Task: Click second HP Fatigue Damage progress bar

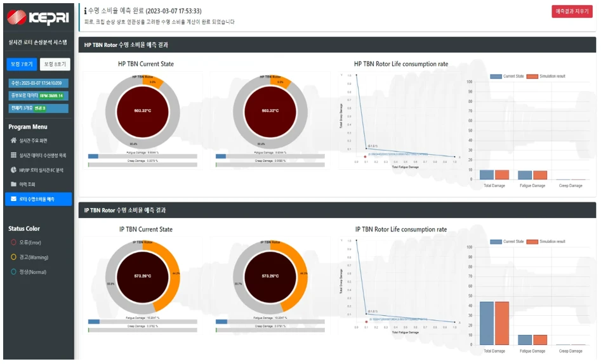Action: [x=270, y=157]
